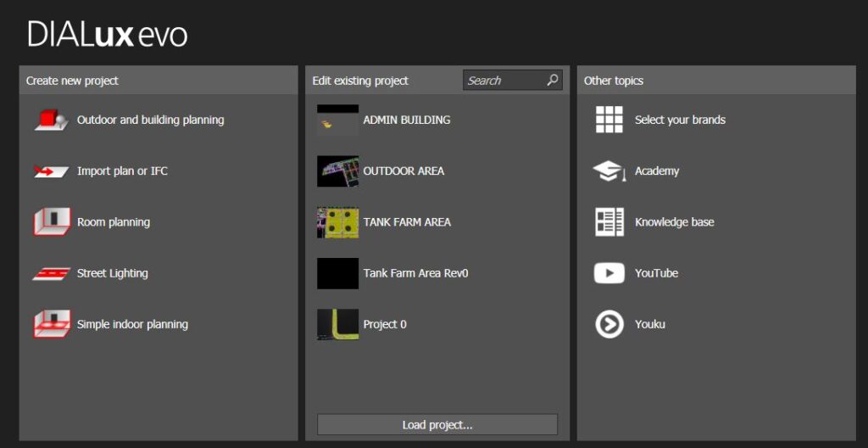The image size is (868, 448).
Task: Open the OUTDOOR AREA project thumbnail
Action: 337,171
